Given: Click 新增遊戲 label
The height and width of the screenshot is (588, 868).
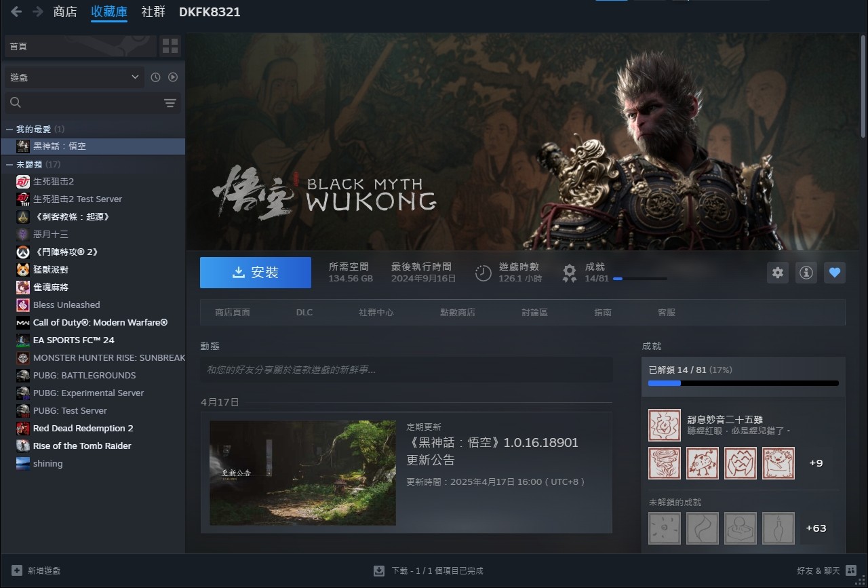Looking at the screenshot, I should tap(44, 571).
